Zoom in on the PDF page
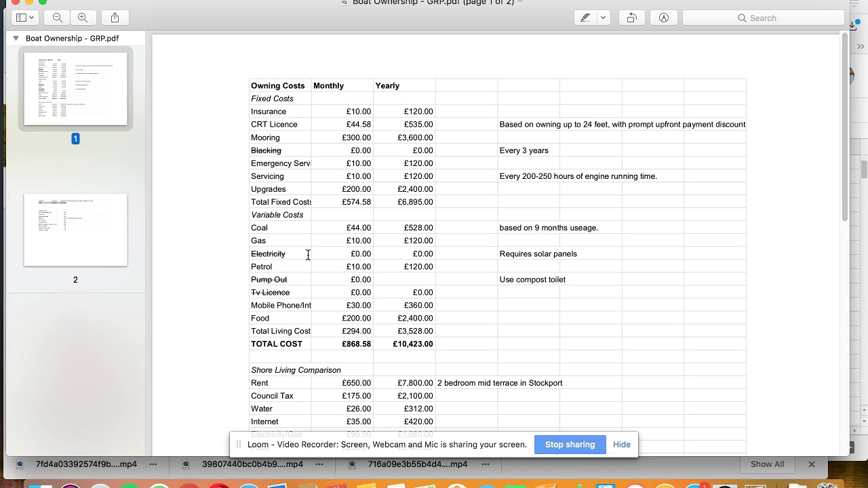Image resolution: width=868 pixels, height=488 pixels. coord(83,18)
